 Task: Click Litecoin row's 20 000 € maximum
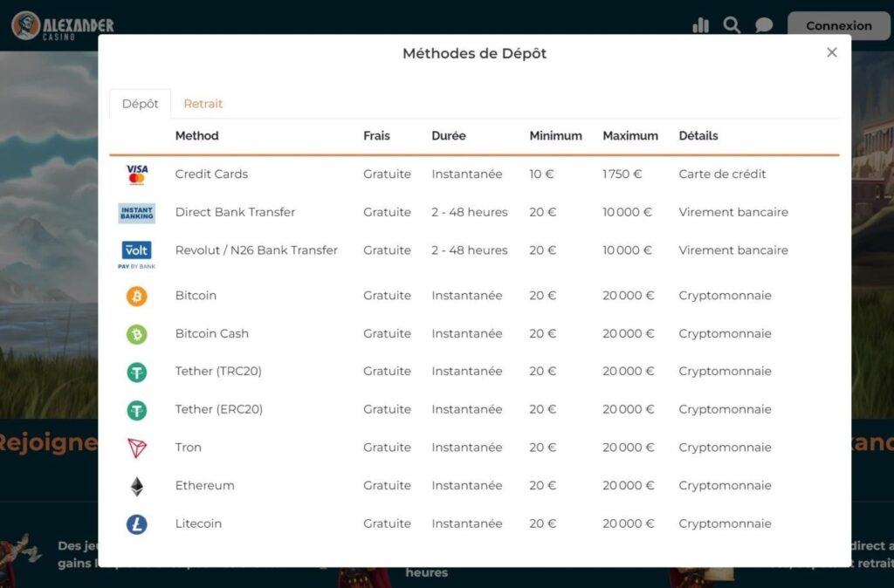coord(629,523)
